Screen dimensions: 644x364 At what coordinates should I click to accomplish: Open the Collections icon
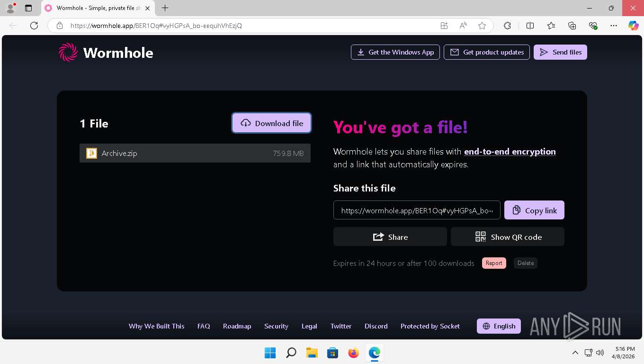(x=572, y=26)
